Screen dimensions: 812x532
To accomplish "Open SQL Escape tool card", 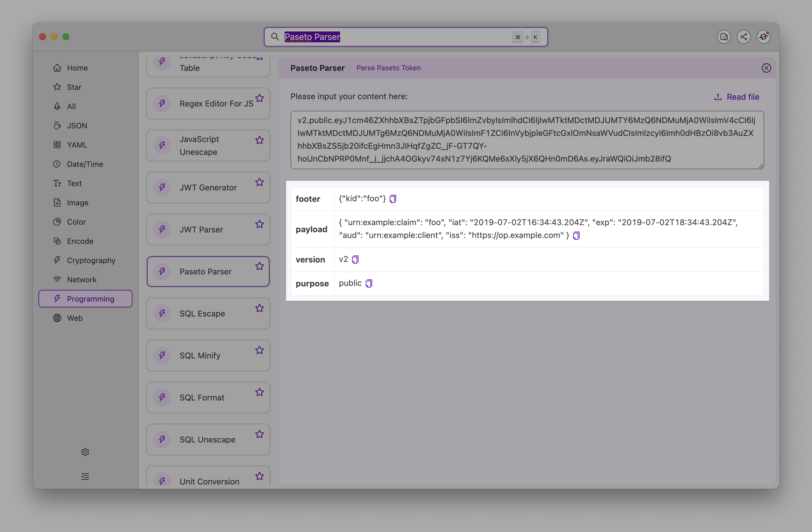I will pos(208,313).
